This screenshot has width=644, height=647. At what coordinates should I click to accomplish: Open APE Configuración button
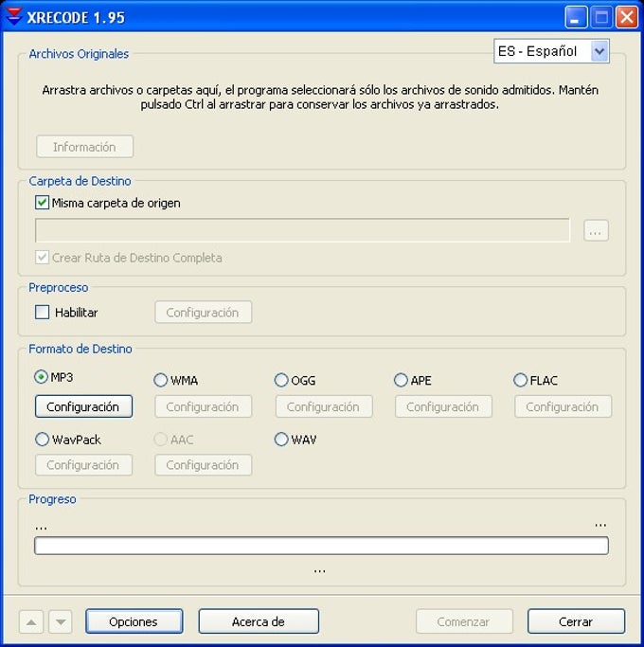point(443,406)
